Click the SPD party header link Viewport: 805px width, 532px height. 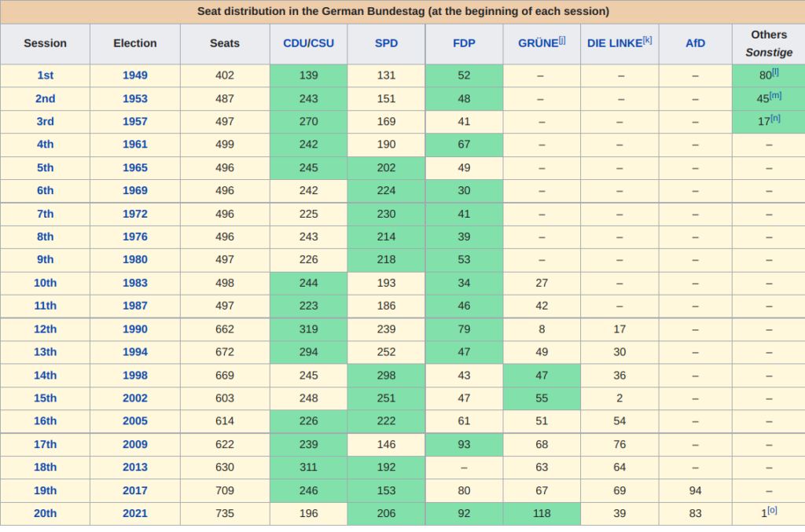386,43
